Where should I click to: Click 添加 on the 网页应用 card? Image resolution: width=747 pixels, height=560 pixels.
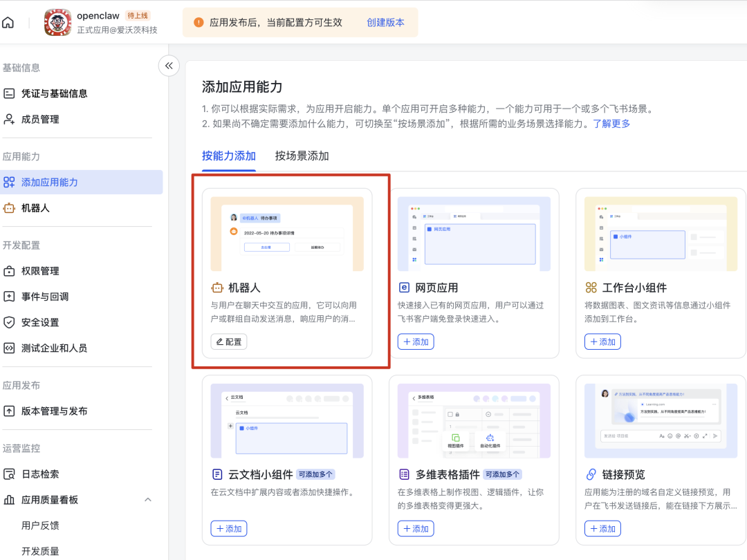415,341
